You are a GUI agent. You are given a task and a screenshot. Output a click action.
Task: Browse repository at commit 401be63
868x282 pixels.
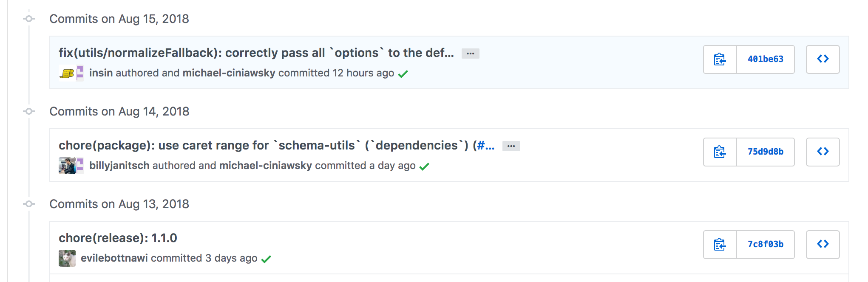(x=823, y=59)
